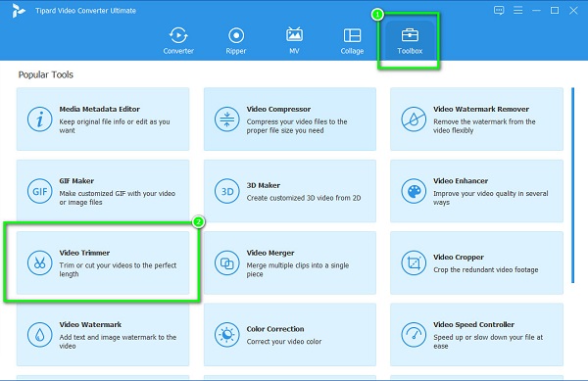The height and width of the screenshot is (381, 588).
Task: Maximize the Tipard window
Action: [x=555, y=11]
